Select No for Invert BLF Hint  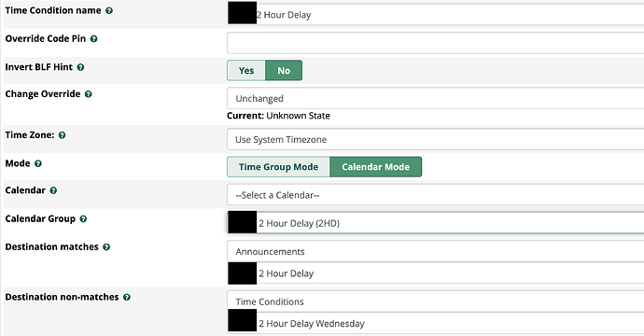pyautogui.click(x=284, y=71)
